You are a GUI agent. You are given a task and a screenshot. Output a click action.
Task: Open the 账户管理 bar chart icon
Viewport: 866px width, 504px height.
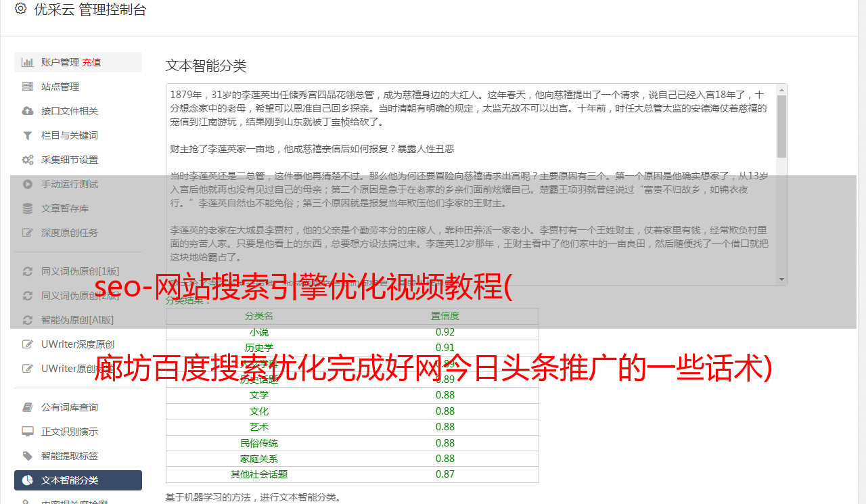pyautogui.click(x=28, y=62)
